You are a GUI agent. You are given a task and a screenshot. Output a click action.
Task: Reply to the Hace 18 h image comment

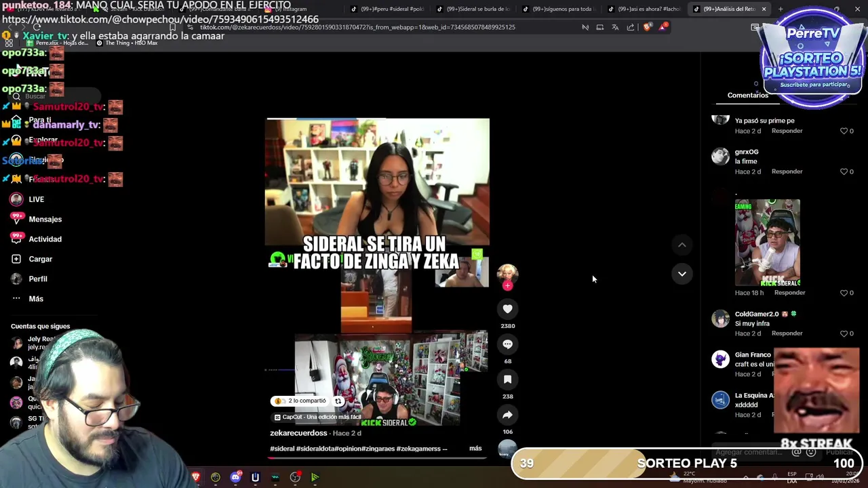coord(789,293)
